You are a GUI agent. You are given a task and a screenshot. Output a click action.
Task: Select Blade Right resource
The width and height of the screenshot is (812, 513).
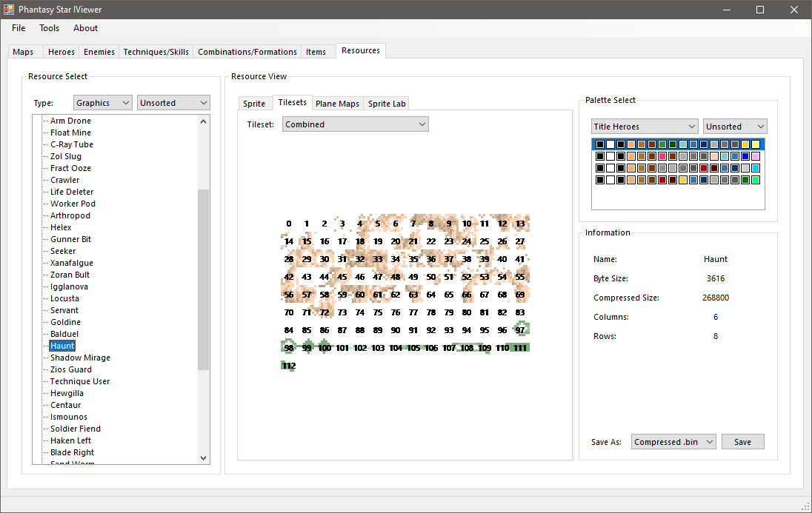pyautogui.click(x=72, y=452)
